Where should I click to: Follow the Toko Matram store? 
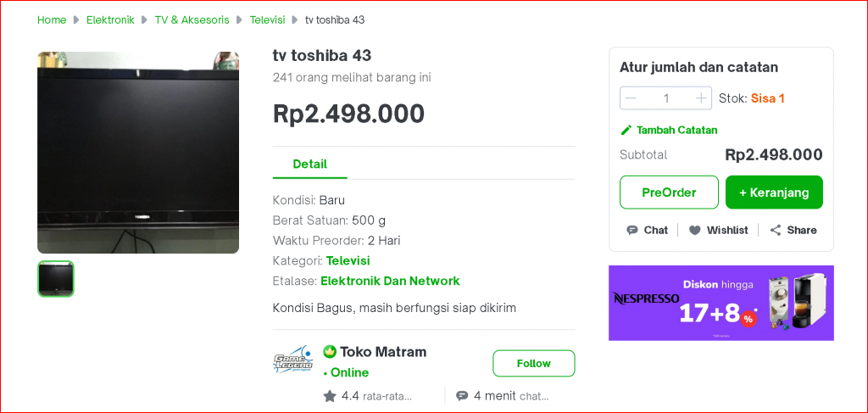click(534, 363)
